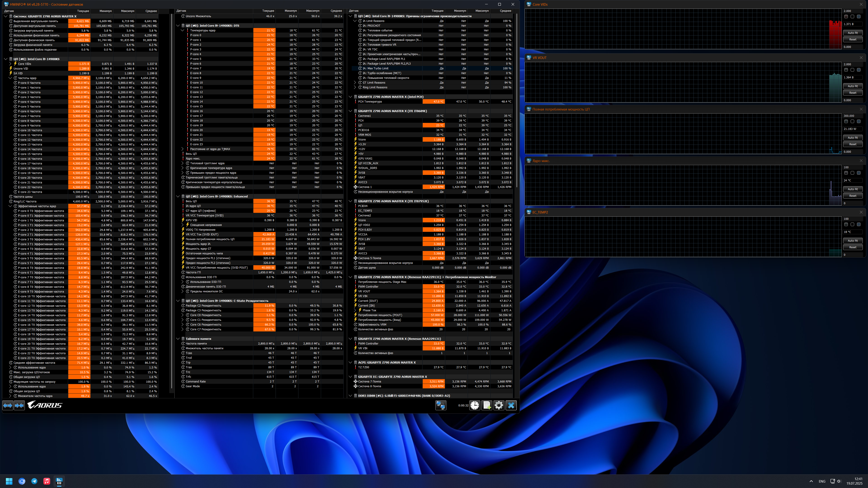Click the log file with plus icon
This screenshot has width=868, height=488.
point(487,405)
